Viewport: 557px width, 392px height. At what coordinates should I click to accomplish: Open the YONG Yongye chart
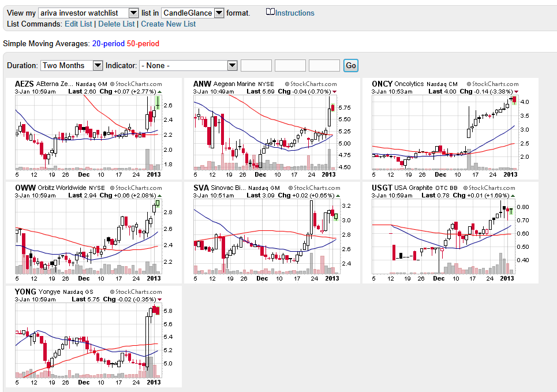94,337
